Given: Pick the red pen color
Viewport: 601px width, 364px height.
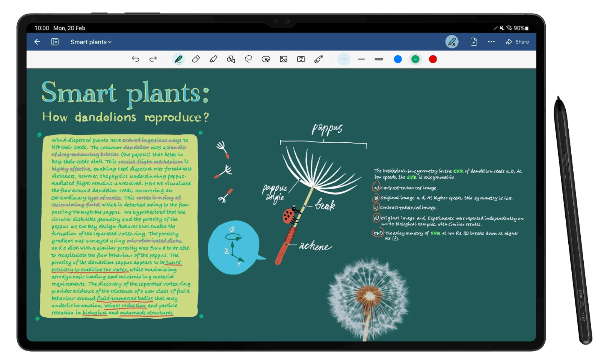Looking at the screenshot, I should point(433,59).
